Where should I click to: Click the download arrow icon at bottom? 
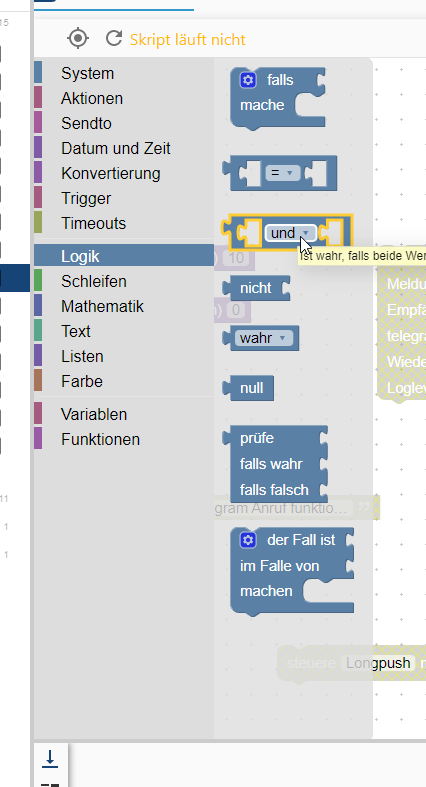(50, 758)
